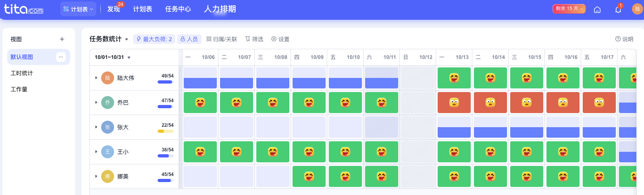Click 王小's happy face on 10/08
The height and width of the screenshot is (195, 644).
273,152
